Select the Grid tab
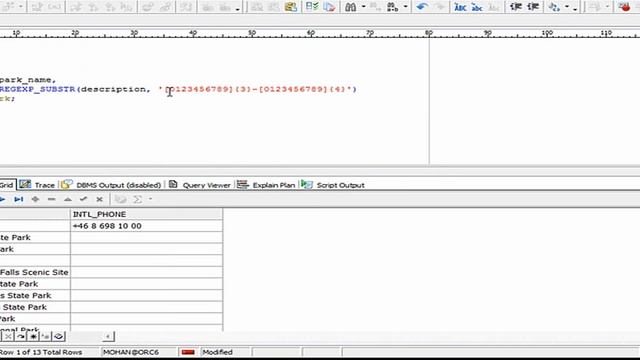The height and width of the screenshot is (360, 640). [x=7, y=185]
